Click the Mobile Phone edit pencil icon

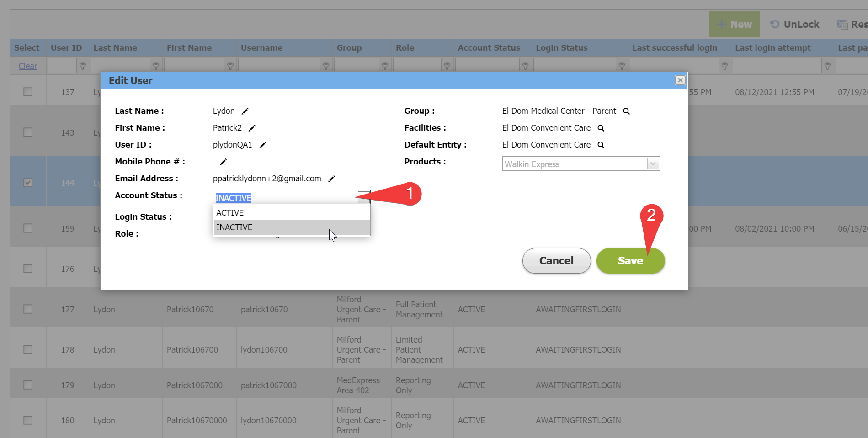click(x=223, y=162)
